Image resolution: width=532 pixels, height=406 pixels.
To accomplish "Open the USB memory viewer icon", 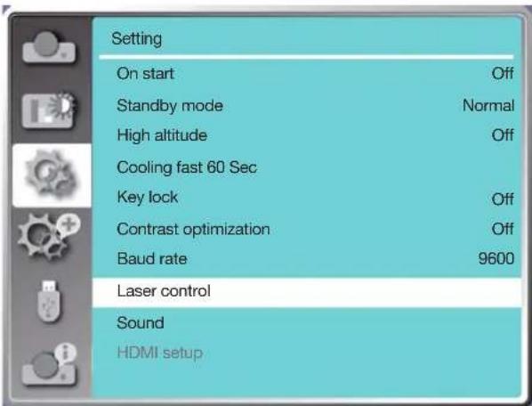I will click(49, 301).
